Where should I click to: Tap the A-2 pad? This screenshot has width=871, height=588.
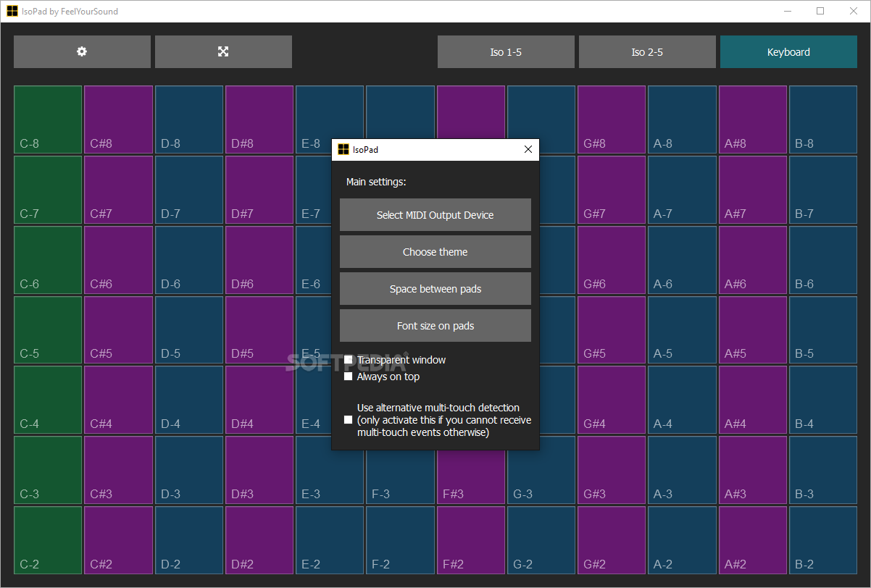click(x=682, y=541)
